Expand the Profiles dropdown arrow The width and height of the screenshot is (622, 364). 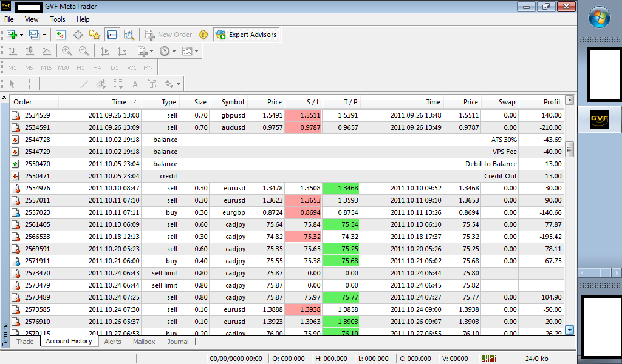pos(44,35)
